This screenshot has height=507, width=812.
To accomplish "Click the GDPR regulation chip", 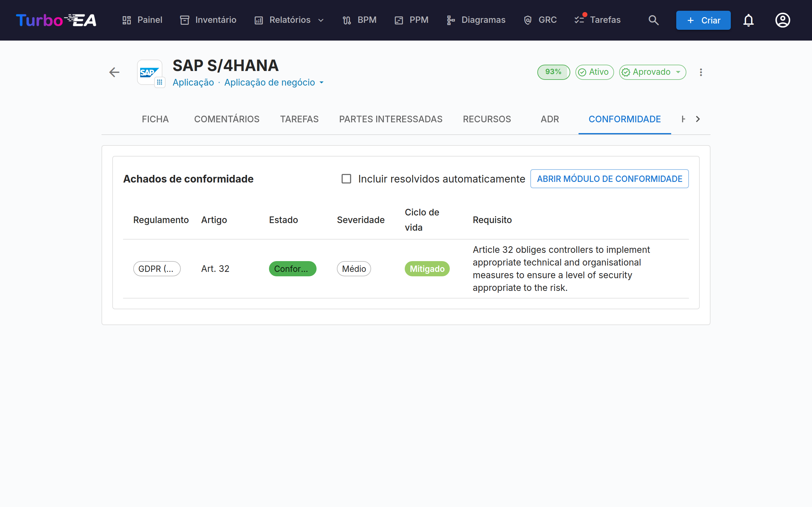I will click(157, 269).
